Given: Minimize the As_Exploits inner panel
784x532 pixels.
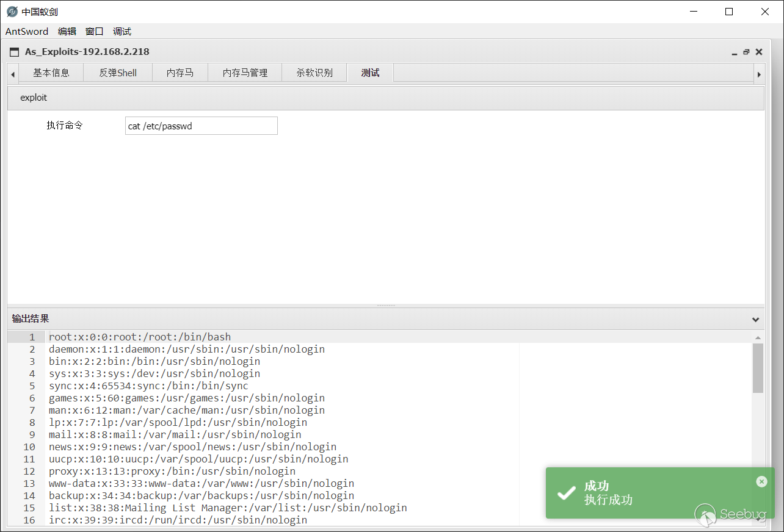Looking at the screenshot, I should point(735,52).
